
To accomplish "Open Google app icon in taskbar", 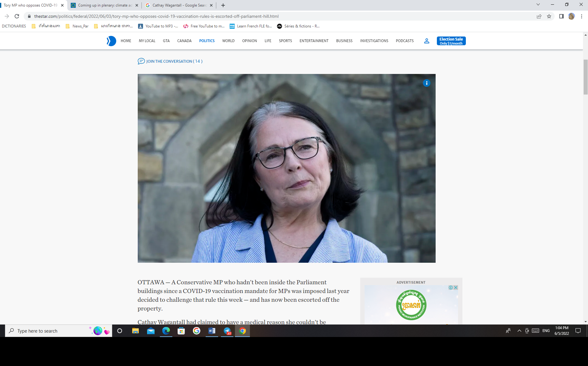I will 197,331.
